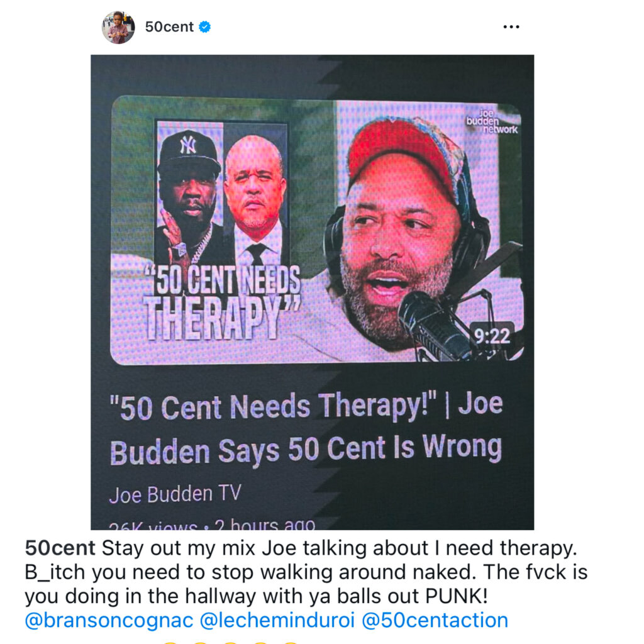Open the 50cent profile avatar
644x644 pixels.
coord(118,27)
